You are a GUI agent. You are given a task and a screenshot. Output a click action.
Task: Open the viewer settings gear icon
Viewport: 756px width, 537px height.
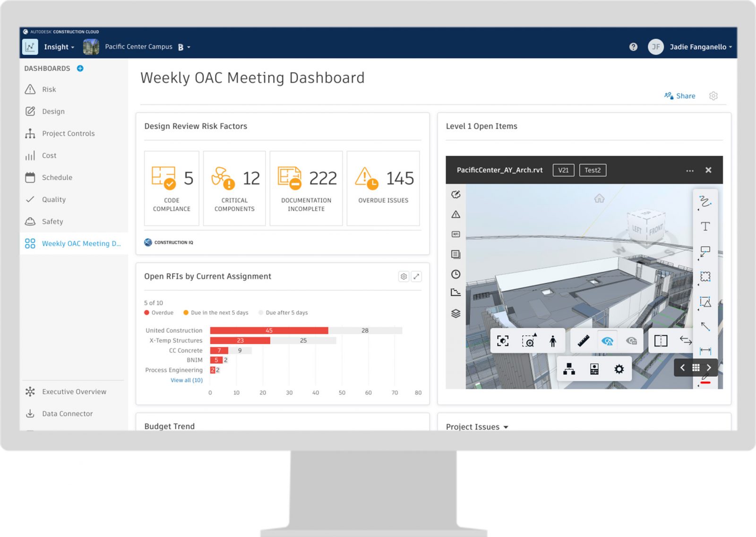[x=619, y=369]
